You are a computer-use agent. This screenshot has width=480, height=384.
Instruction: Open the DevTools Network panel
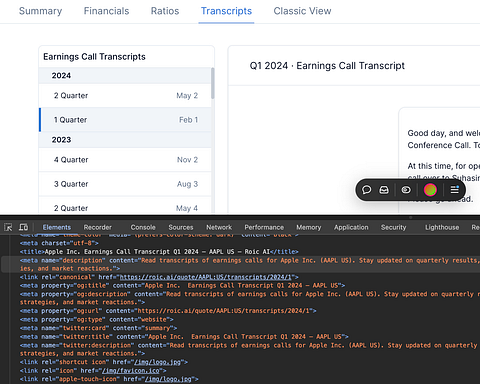219,227
